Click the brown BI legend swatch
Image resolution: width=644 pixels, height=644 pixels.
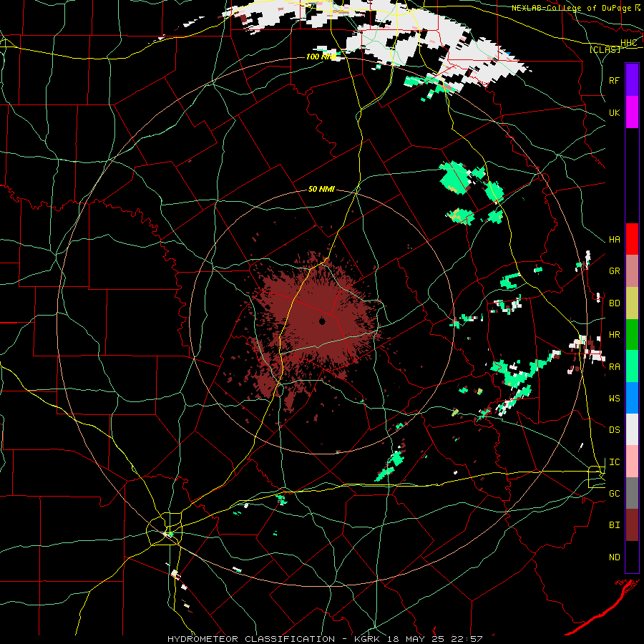click(x=632, y=525)
